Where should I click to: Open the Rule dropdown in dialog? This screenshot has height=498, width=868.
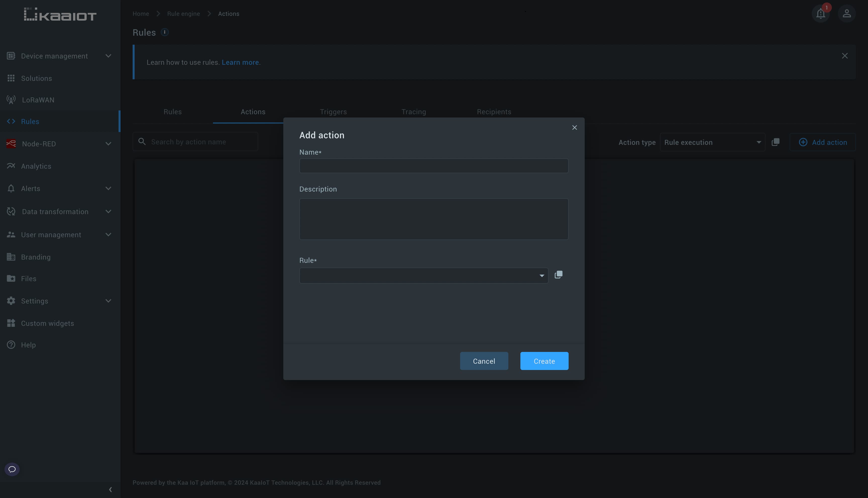(423, 276)
